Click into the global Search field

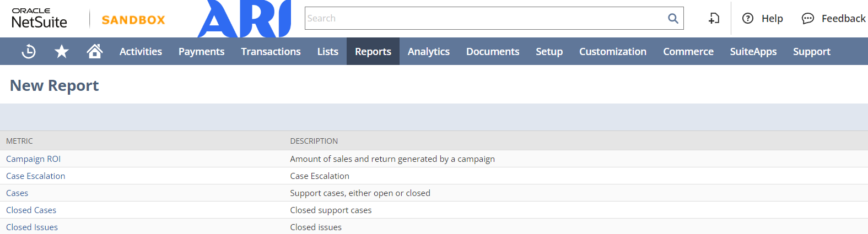[x=485, y=18]
